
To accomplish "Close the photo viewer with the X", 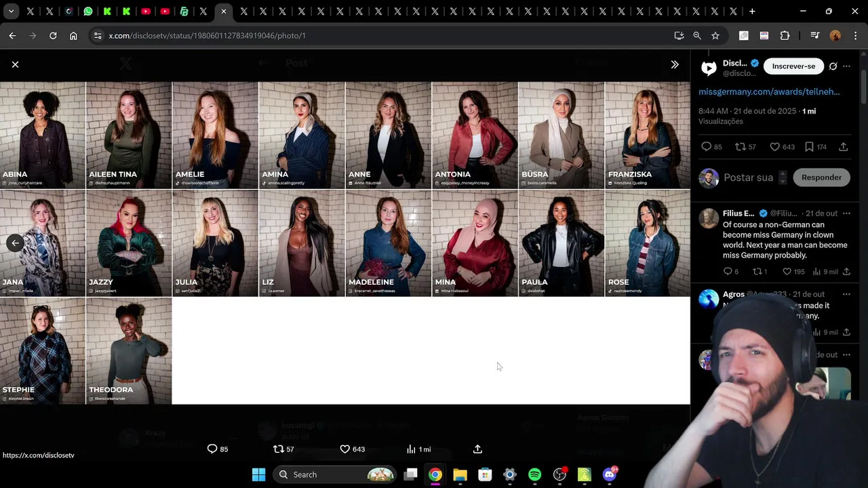I will [15, 64].
